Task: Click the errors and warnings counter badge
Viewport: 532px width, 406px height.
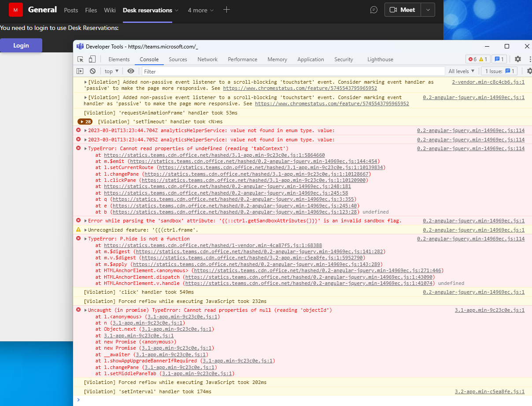Action: 477,59
